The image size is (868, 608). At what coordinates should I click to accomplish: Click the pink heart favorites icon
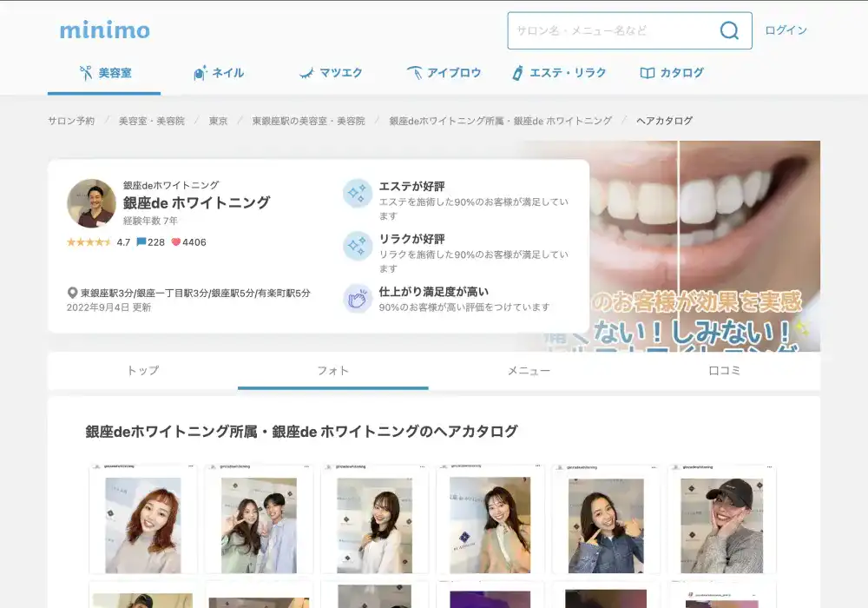175,242
